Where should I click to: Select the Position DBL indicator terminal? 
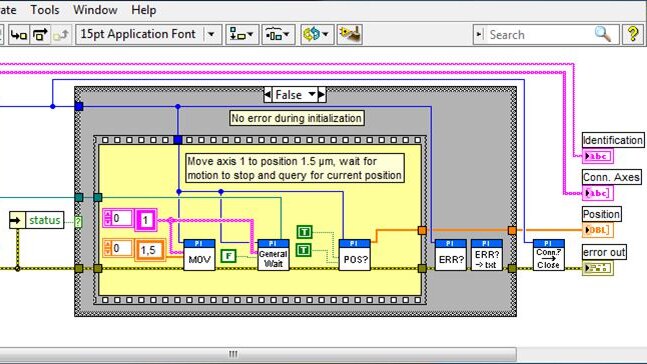[x=598, y=230]
